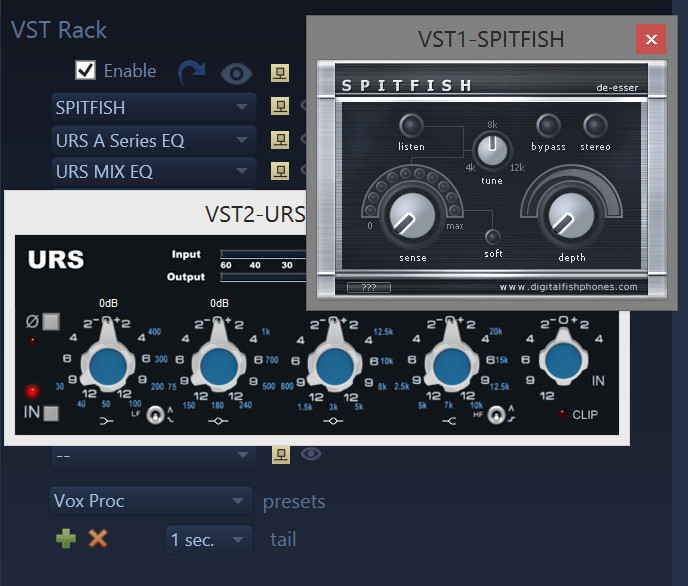Viewport: 688px width, 586px height.
Task: Click the 'presets' label text
Action: [x=294, y=501]
